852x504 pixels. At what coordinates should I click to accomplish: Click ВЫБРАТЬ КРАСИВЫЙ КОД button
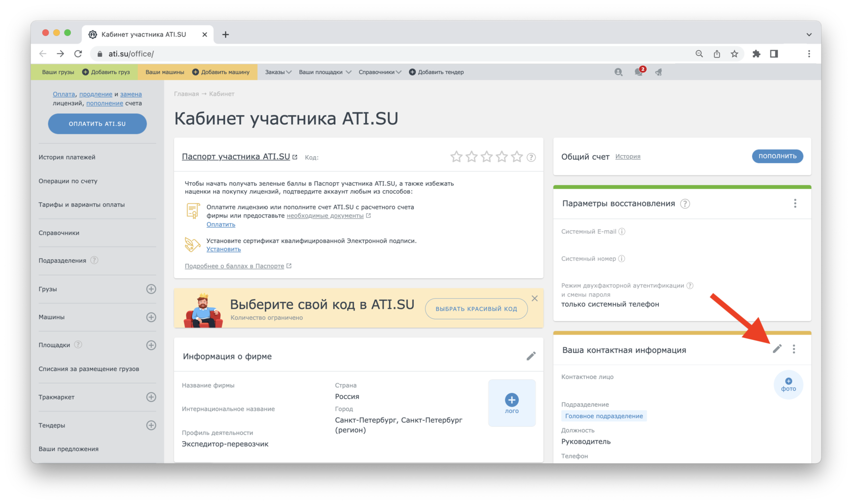pyautogui.click(x=476, y=309)
